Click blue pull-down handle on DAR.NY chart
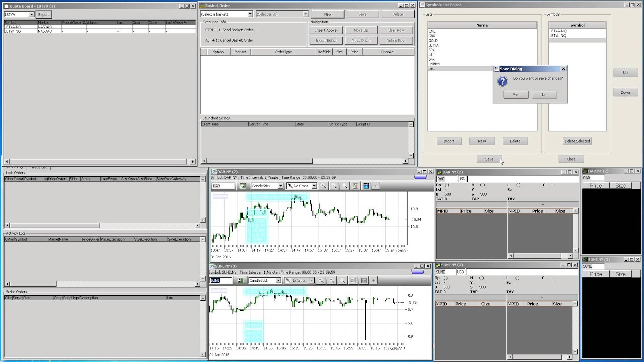The height and width of the screenshot is (362, 644). [420, 177]
